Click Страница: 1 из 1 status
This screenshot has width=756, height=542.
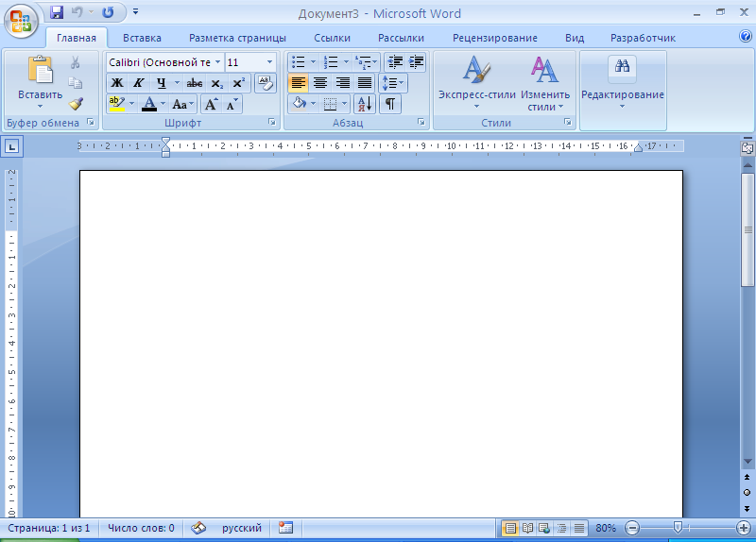click(49, 529)
